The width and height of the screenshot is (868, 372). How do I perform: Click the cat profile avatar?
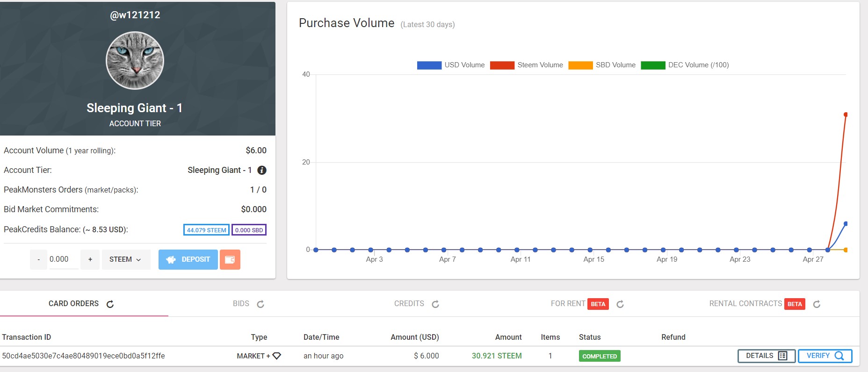(135, 60)
